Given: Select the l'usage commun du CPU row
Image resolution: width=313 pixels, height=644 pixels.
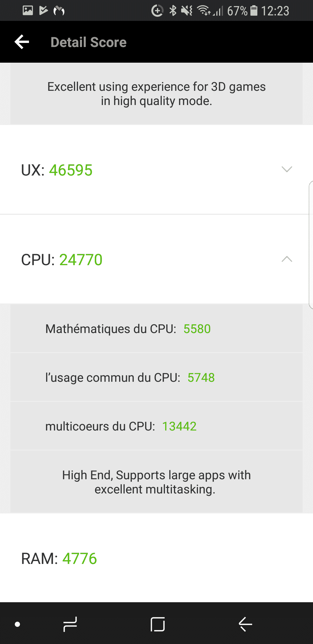Looking at the screenshot, I should click(156, 377).
